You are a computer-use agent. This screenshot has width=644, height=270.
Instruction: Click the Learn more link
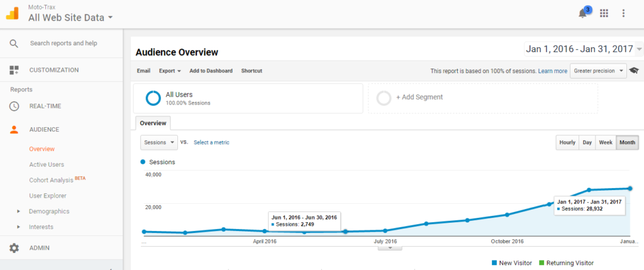[552, 70]
